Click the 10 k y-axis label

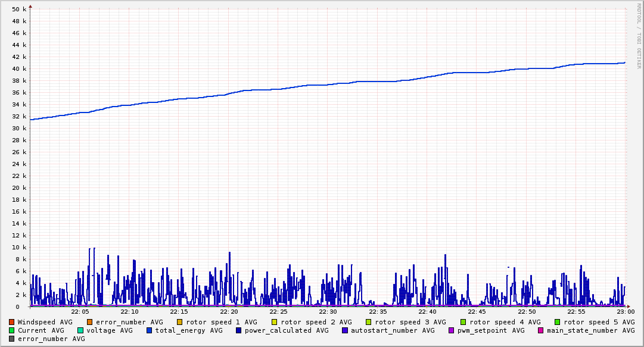[20, 247]
